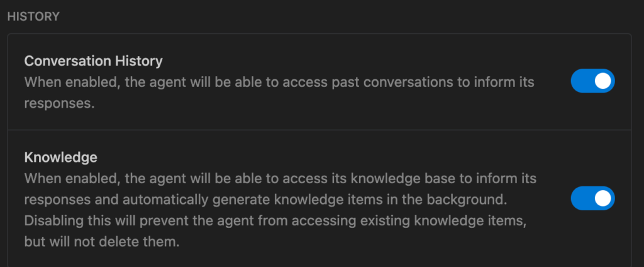Disable the Conversation History toggle
Screen dimensions: 644x267
tap(592, 81)
